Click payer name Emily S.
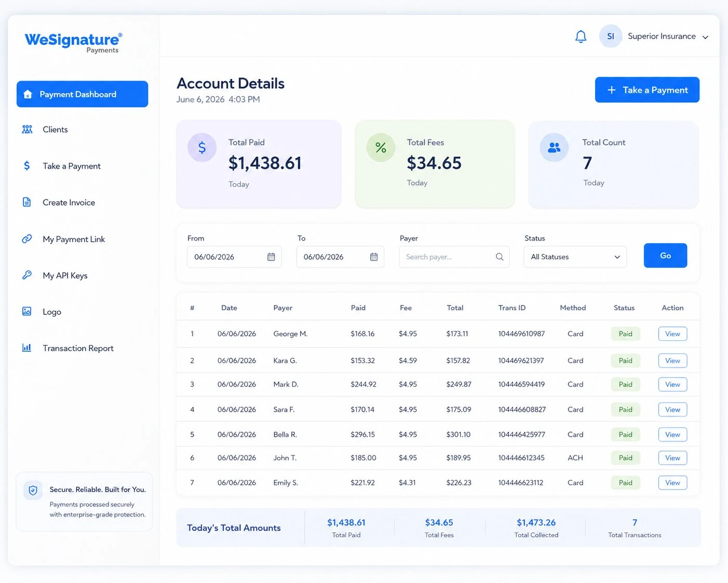 coord(286,483)
